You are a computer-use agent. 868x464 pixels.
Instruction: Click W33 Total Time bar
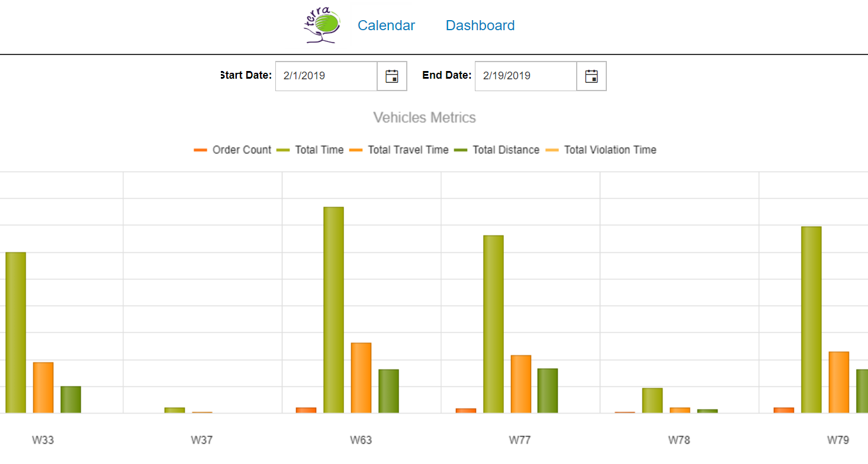point(16,333)
